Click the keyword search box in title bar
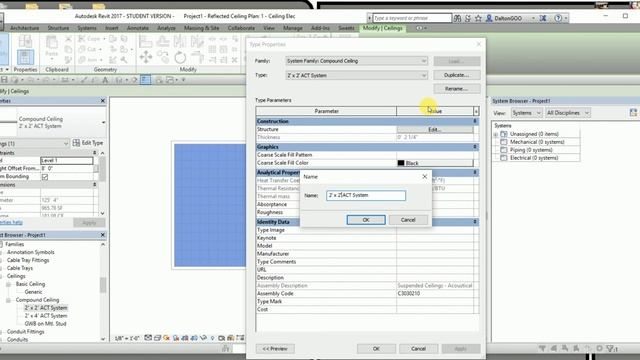Screen dimensions: 640x360 (412, 18)
